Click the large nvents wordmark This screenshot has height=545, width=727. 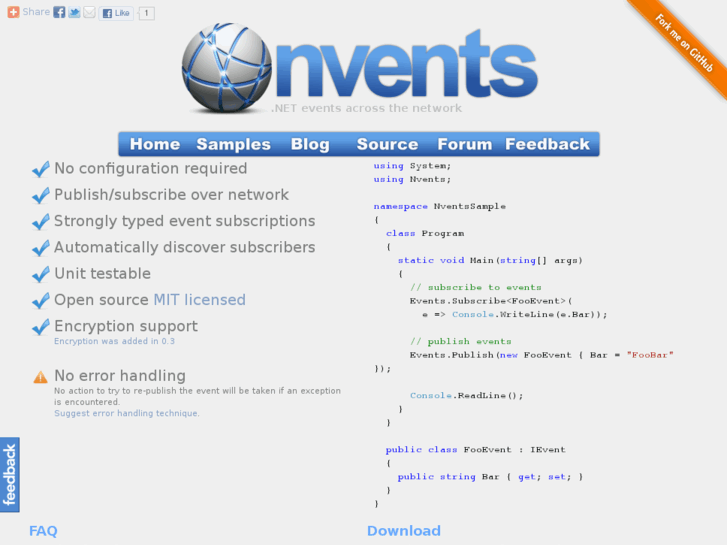407,64
